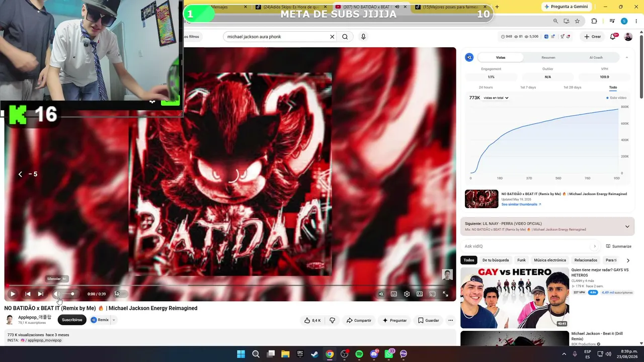644x362 pixels.
Task: Open the AI Coach tab
Action: pos(596,57)
